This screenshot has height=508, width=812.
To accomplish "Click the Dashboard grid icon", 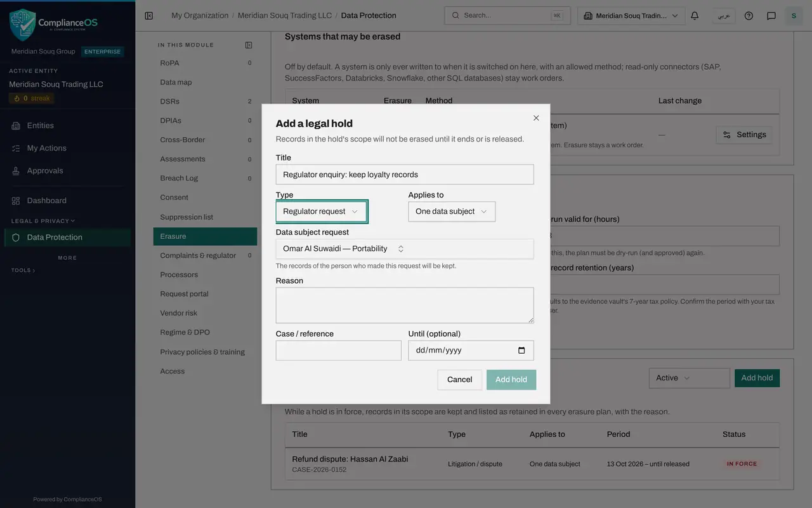I will (x=16, y=201).
